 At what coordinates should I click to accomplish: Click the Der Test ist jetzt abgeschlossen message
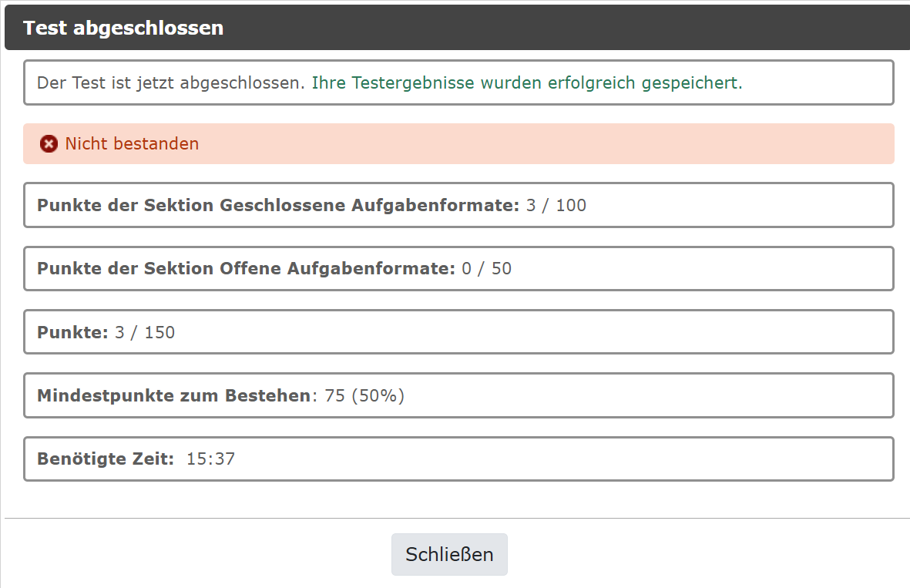point(170,82)
